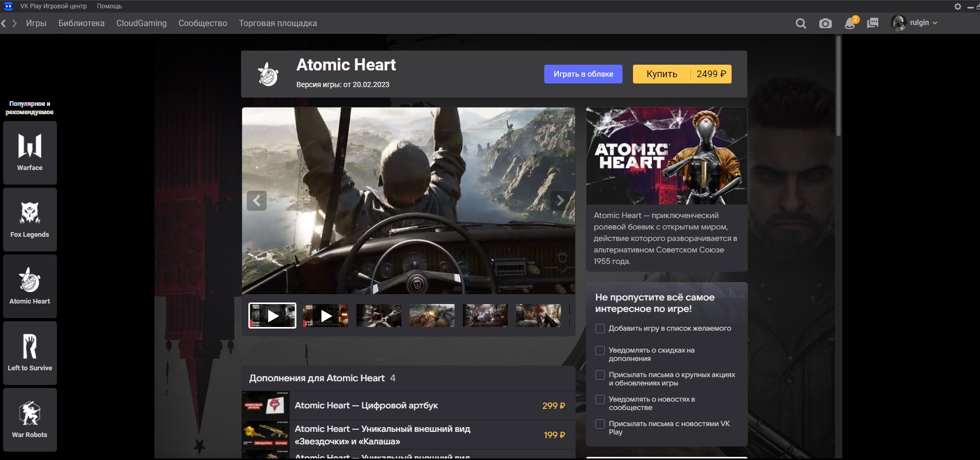Go forward with the right arrow

15,23
